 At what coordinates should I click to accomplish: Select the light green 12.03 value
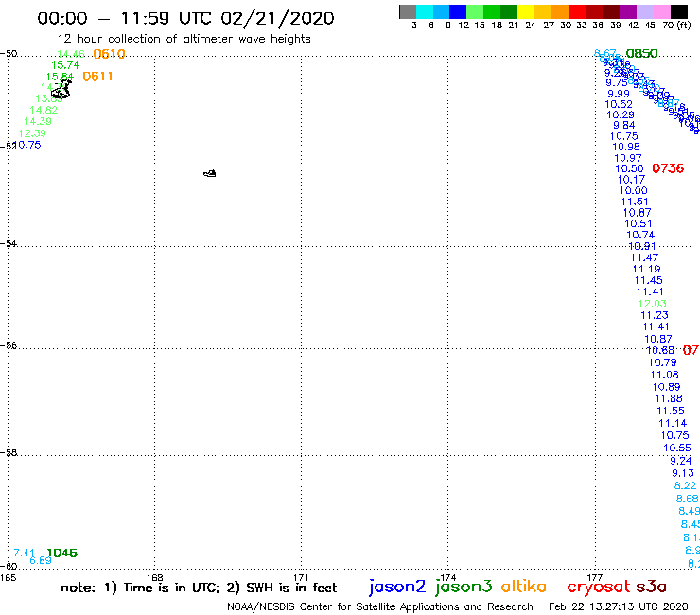click(x=653, y=304)
